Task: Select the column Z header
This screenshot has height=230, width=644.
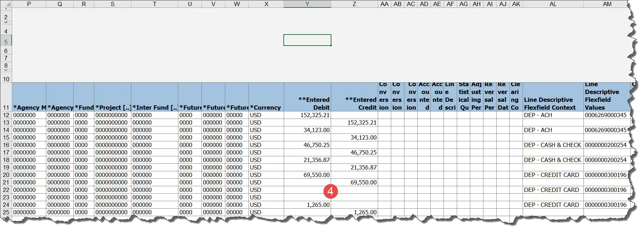Action: (x=354, y=4)
